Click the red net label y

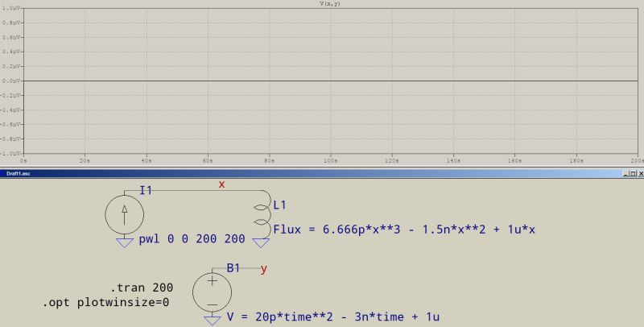(x=264, y=269)
